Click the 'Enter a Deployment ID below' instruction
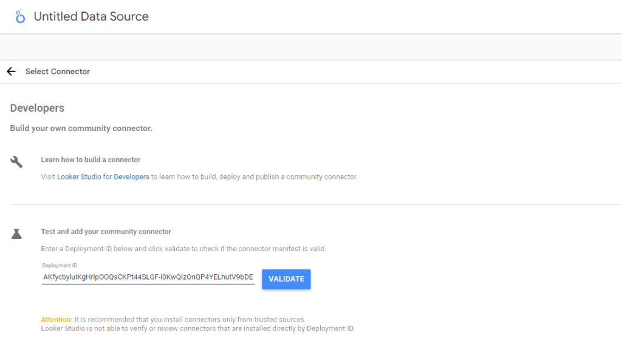Image resolution: width=622 pixels, height=364 pixels. point(183,249)
